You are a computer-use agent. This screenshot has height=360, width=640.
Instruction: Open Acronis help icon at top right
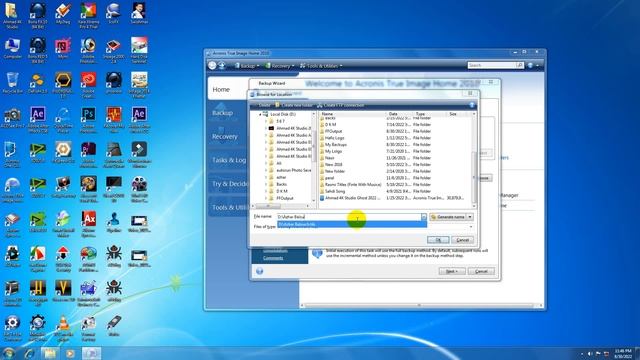pyautogui.click(x=530, y=65)
